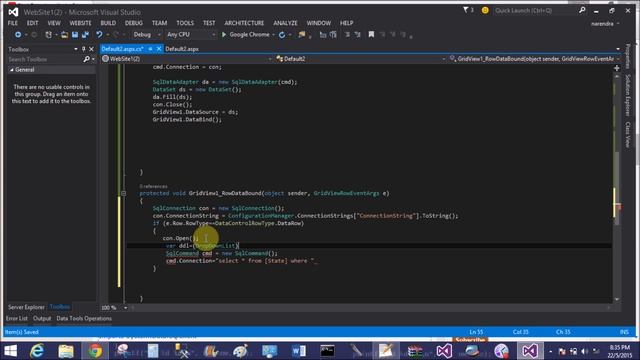This screenshot has height=360, width=640.
Task: Close the Toolbox panel
Action: (91, 49)
